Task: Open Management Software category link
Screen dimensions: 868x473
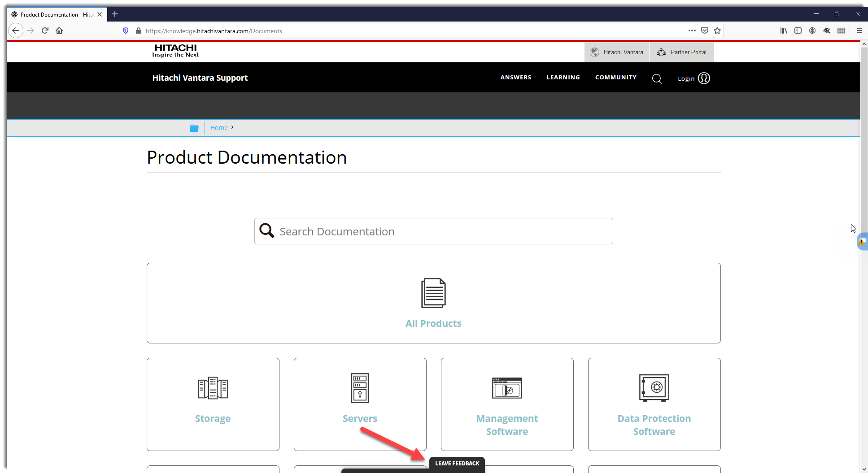Action: point(507,425)
